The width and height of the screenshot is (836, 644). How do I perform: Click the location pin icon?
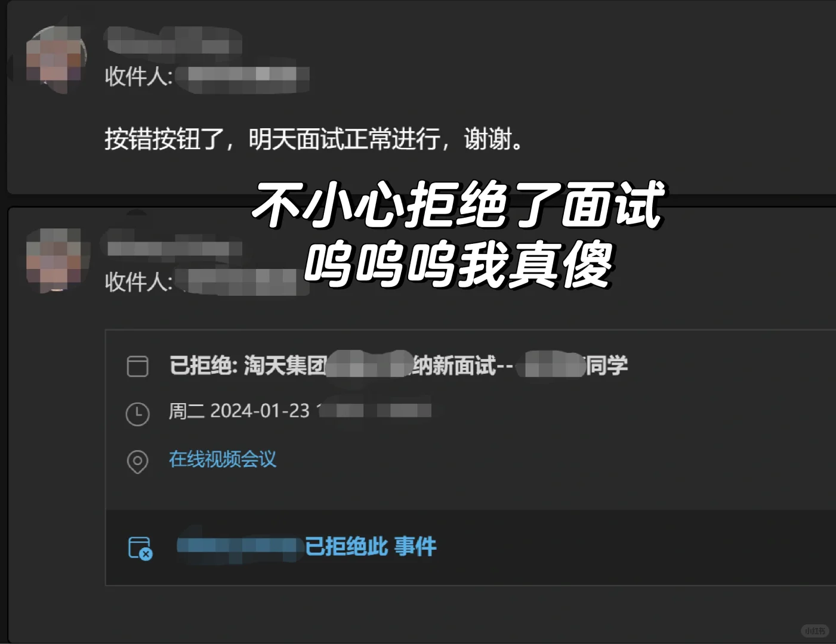coord(138,462)
